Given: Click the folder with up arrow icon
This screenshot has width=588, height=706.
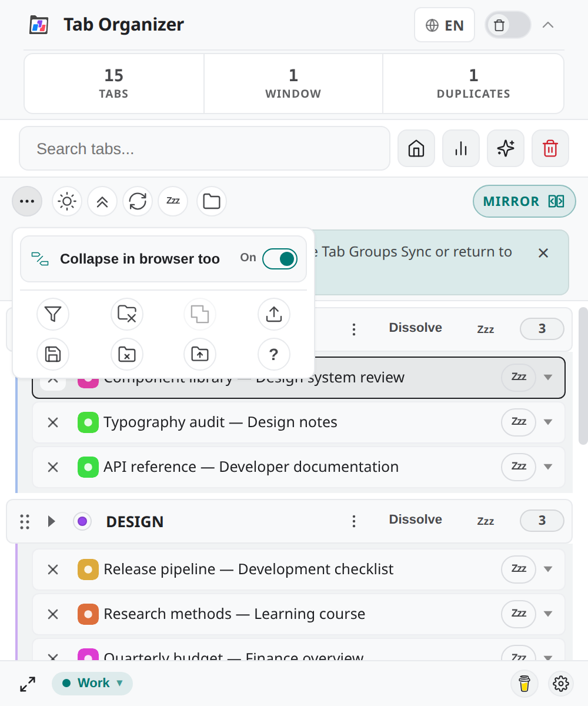Looking at the screenshot, I should coord(200,354).
